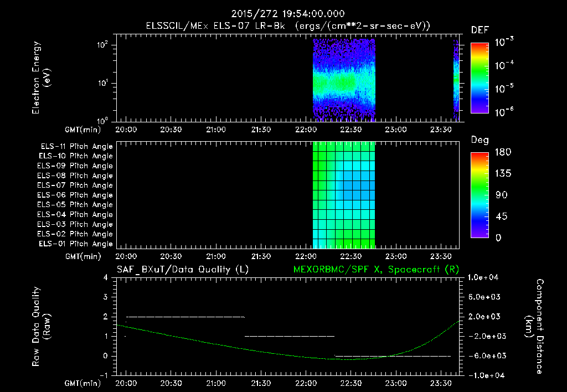Click the Deg label above the pitch color bar
Viewport: 567px width, 392px height.
pyautogui.click(x=480, y=140)
